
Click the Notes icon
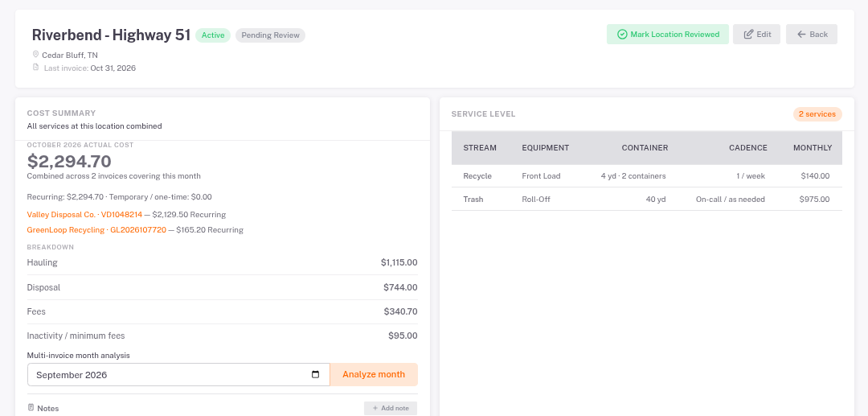tap(31, 408)
